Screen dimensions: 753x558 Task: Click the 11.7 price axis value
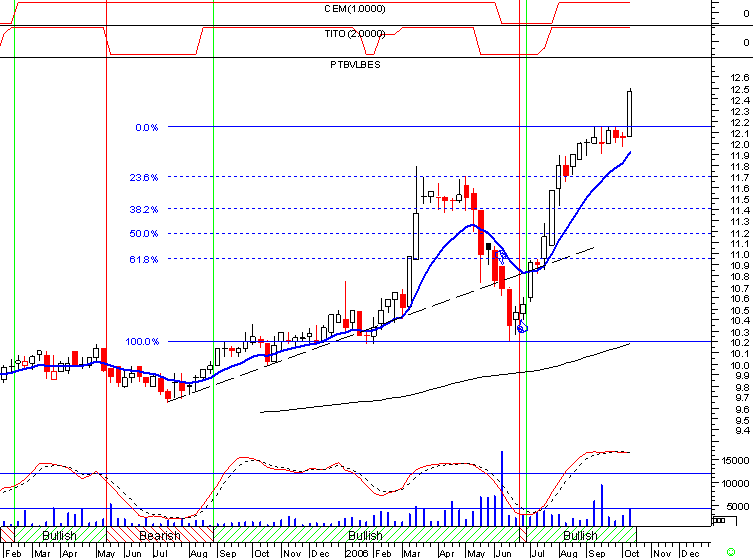pos(740,177)
